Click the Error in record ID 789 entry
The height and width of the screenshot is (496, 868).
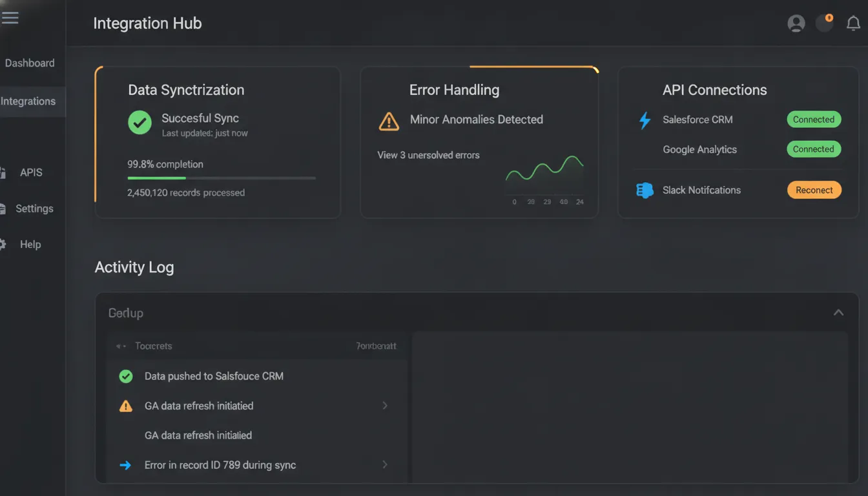220,465
